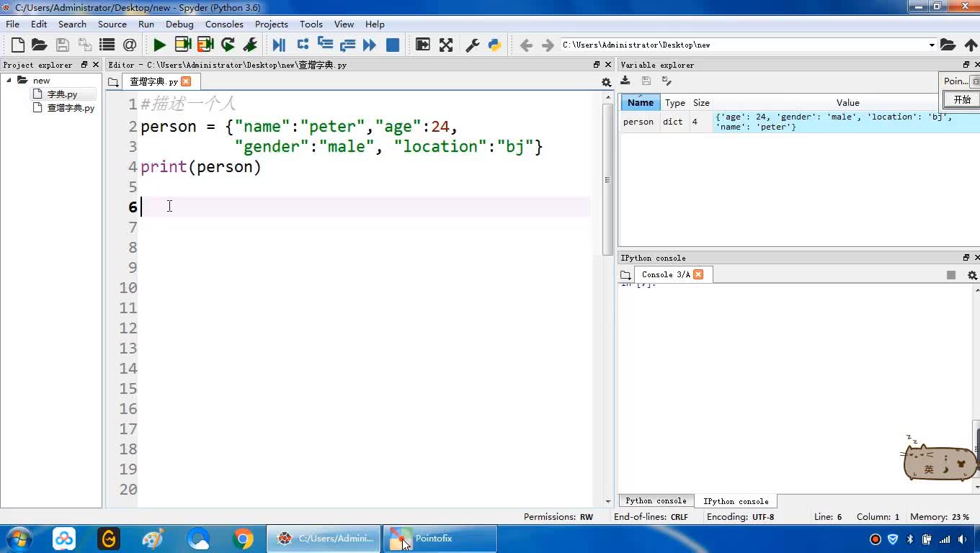This screenshot has height=553, width=980.
Task: Maximize the current pane from the toolbar
Action: tap(423, 45)
